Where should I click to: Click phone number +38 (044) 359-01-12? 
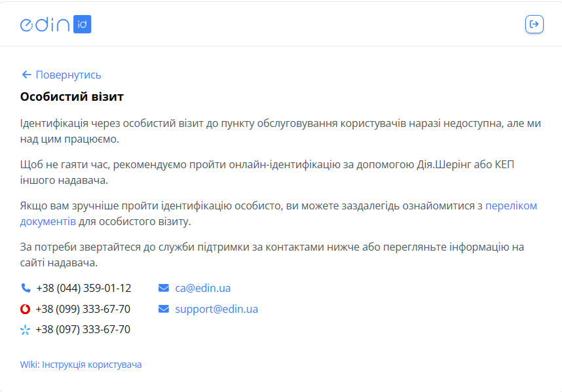point(84,288)
